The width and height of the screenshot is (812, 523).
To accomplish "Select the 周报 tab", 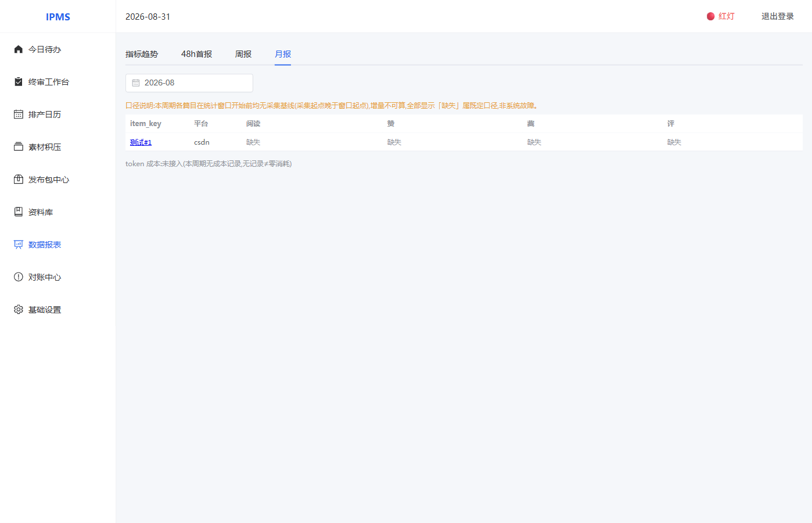I will (x=243, y=54).
